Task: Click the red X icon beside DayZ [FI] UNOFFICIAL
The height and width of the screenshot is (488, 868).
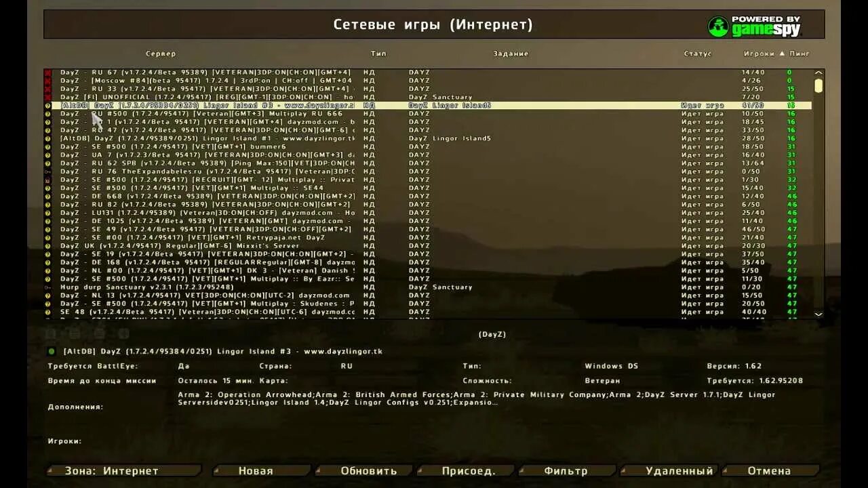Action: point(48,97)
